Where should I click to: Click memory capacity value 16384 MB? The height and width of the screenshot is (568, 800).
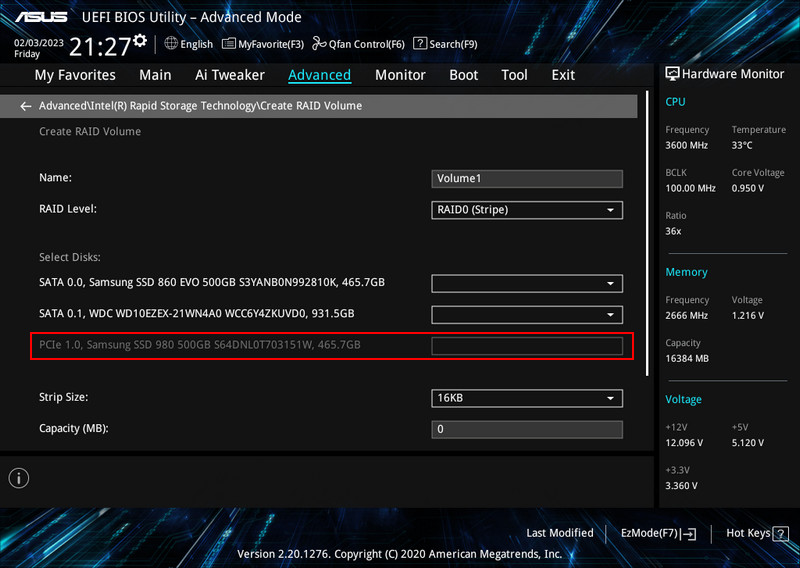[687, 358]
